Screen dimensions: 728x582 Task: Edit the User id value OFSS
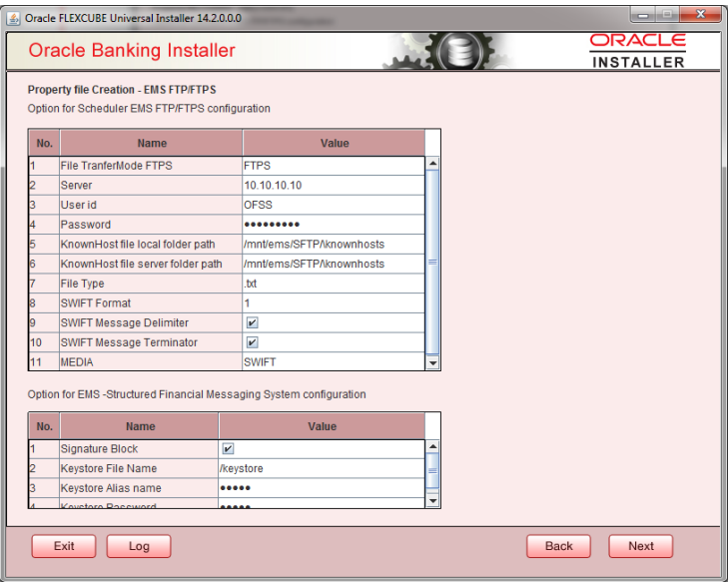(334, 205)
